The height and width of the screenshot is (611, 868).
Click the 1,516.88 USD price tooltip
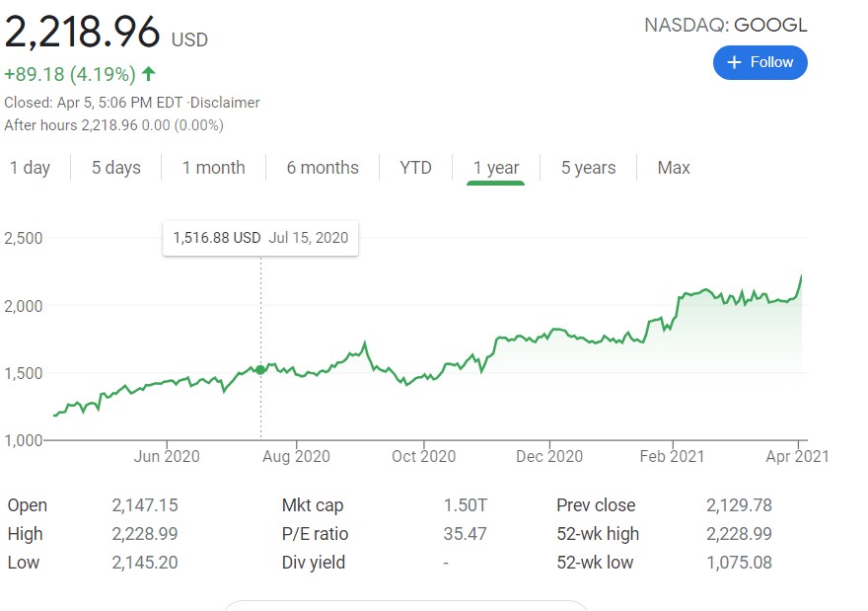tap(260, 237)
